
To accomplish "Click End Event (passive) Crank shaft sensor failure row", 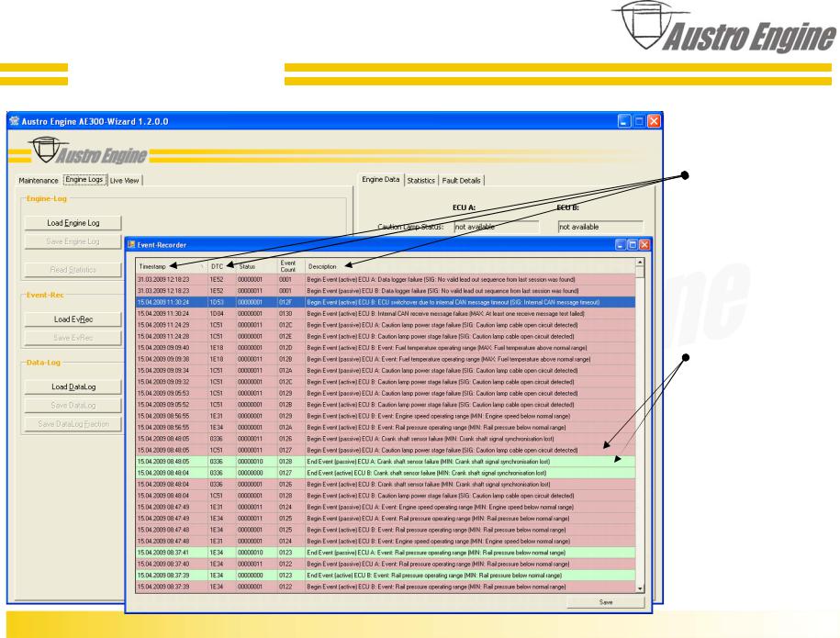I will coord(386,461).
